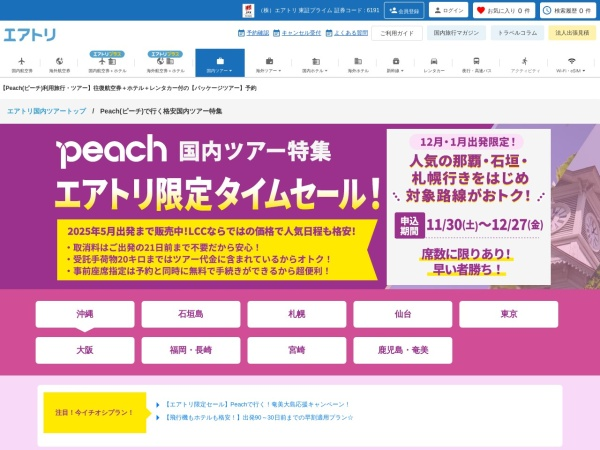Open 国内航空券+ホテル plane and hotel icon
Viewport: 600px width, 450px height.
pyautogui.click(x=107, y=61)
